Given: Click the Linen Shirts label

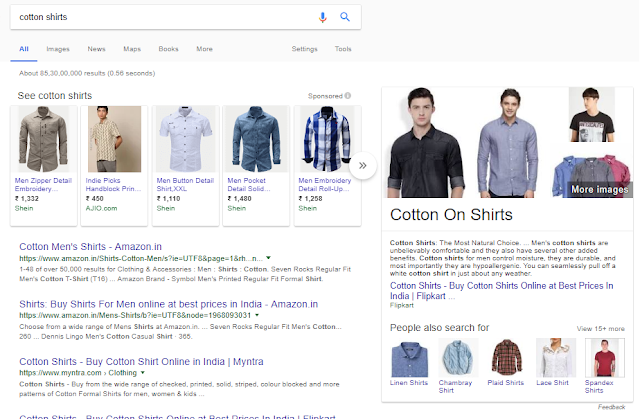Looking at the screenshot, I should [x=409, y=383].
